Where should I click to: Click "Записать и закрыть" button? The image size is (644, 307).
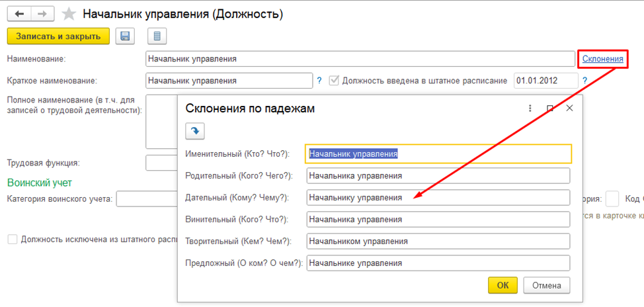coord(58,36)
